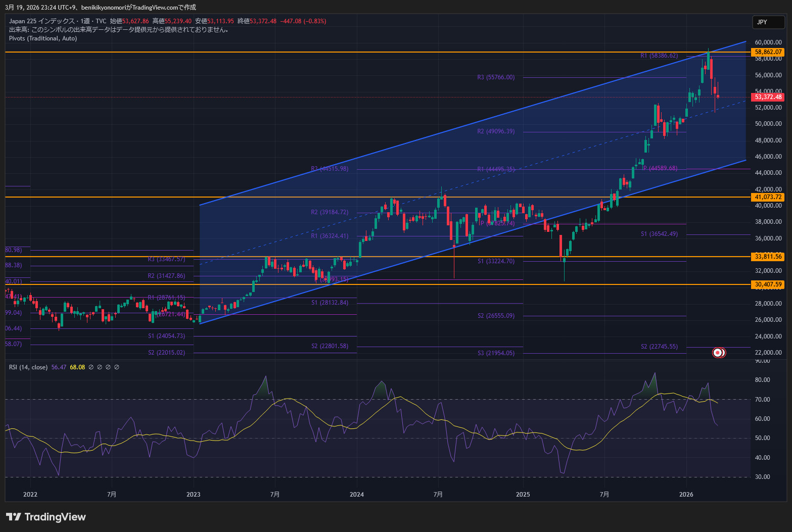Screen dimensions: 792x532
Task: Click the red 53,372.48 current price label
Action: (768, 97)
